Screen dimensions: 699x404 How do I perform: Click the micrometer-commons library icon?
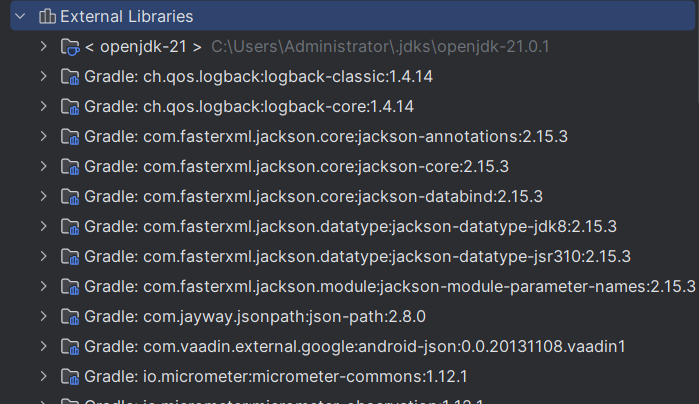click(x=70, y=376)
